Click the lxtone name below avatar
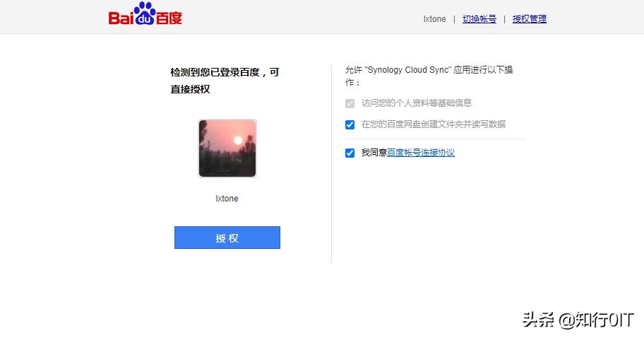644x338 pixels. coord(227,199)
